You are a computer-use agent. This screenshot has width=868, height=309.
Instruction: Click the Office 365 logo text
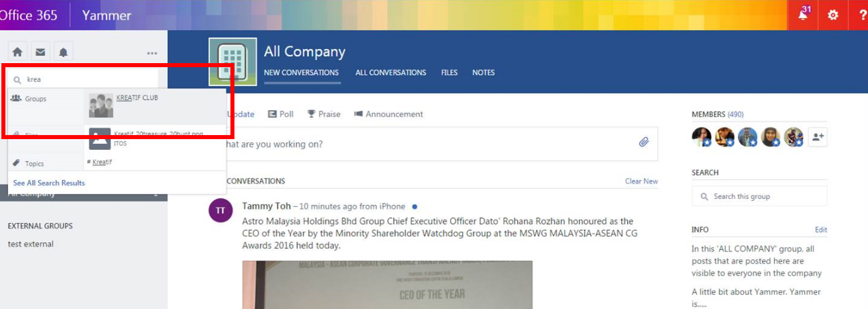[x=29, y=15]
